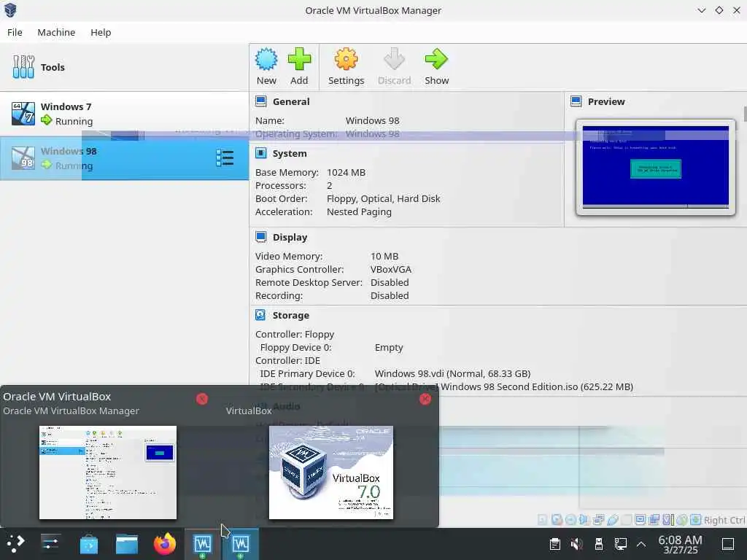
Task: Launch Firefox from the taskbar
Action: coord(165,544)
